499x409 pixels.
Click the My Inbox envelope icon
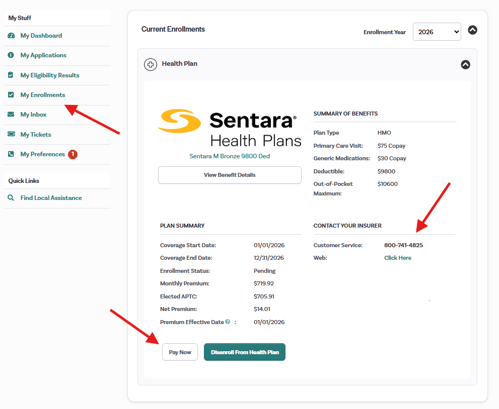[x=11, y=114]
